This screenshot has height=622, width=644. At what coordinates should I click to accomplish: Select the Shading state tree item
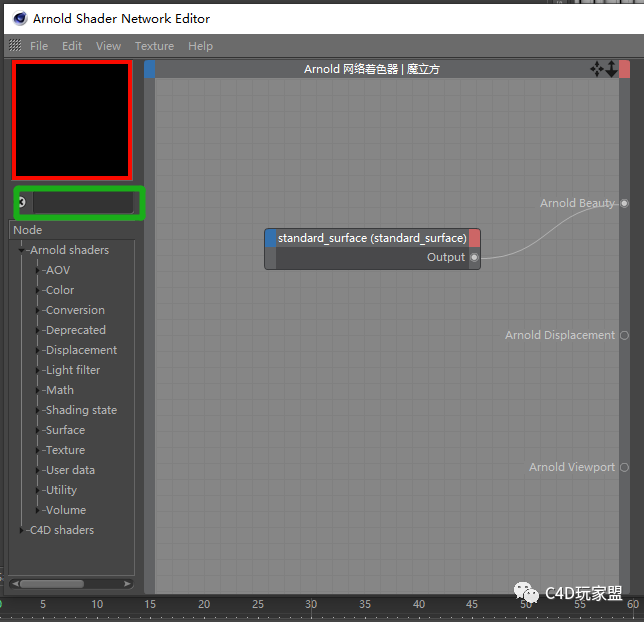(x=81, y=410)
